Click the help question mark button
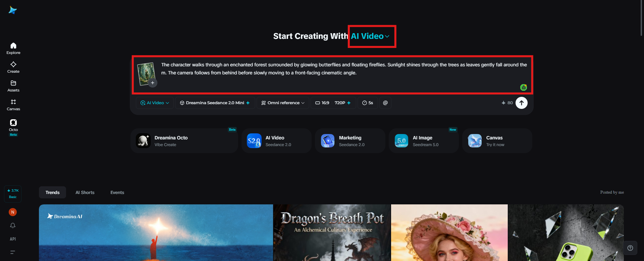644x261 pixels. coord(630,248)
